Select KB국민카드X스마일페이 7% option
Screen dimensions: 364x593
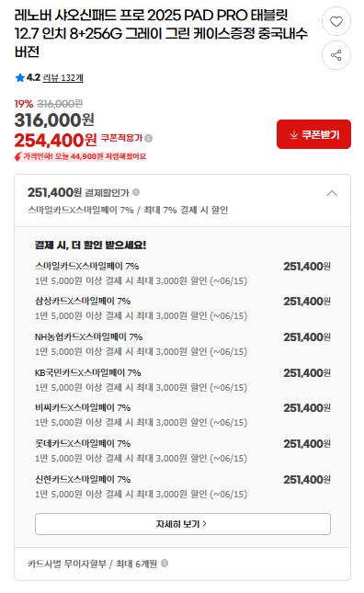tap(183, 380)
